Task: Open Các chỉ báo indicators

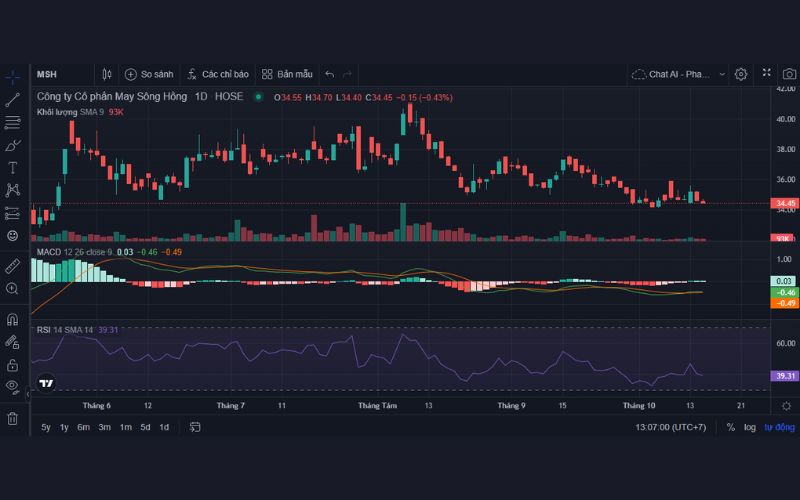Action: click(x=217, y=74)
